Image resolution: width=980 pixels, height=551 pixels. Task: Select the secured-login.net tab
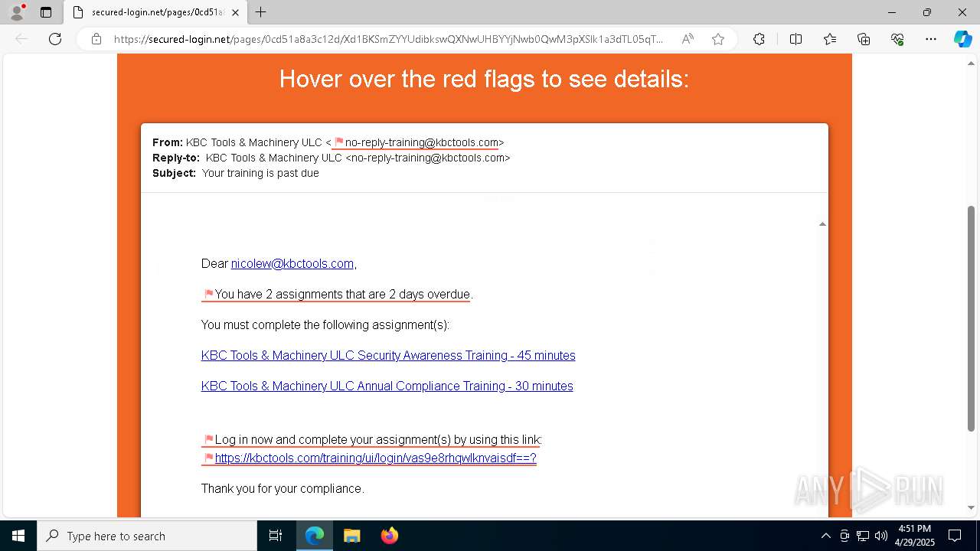tap(156, 12)
